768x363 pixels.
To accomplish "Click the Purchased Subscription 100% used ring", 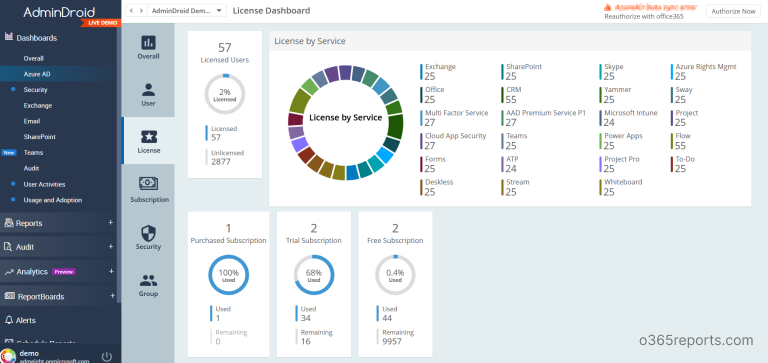I will [x=229, y=275].
